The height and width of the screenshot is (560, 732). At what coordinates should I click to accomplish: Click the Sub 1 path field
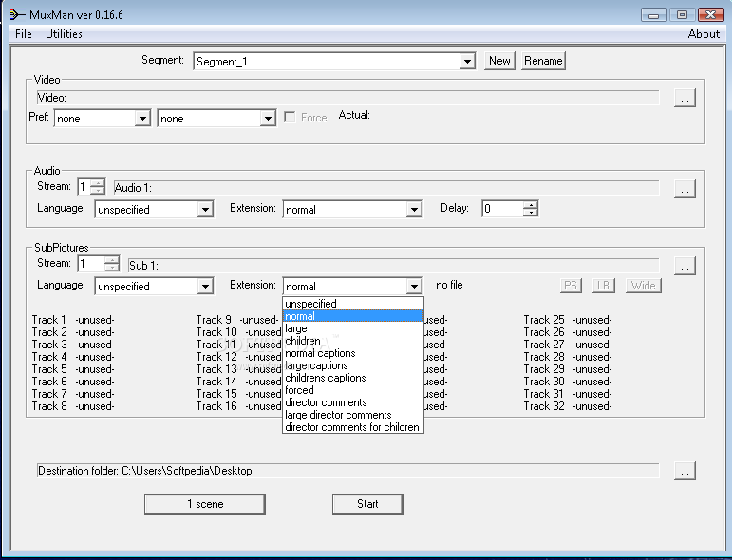coord(394,266)
